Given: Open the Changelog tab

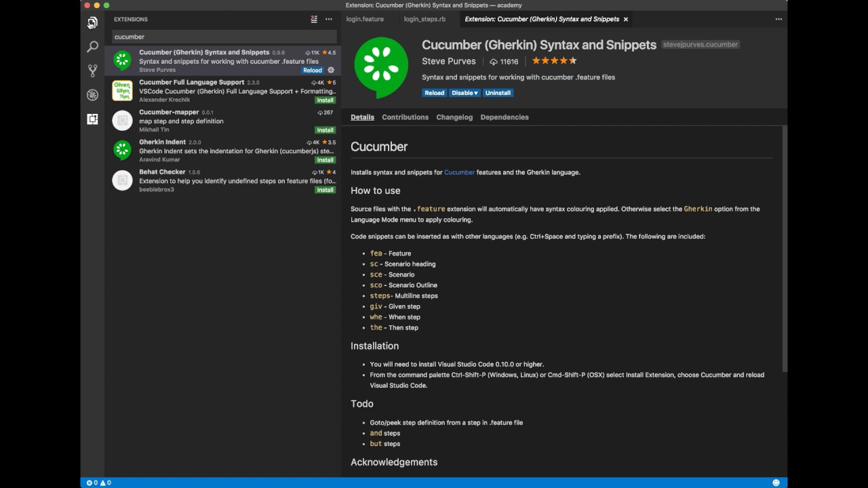Looking at the screenshot, I should 454,117.
